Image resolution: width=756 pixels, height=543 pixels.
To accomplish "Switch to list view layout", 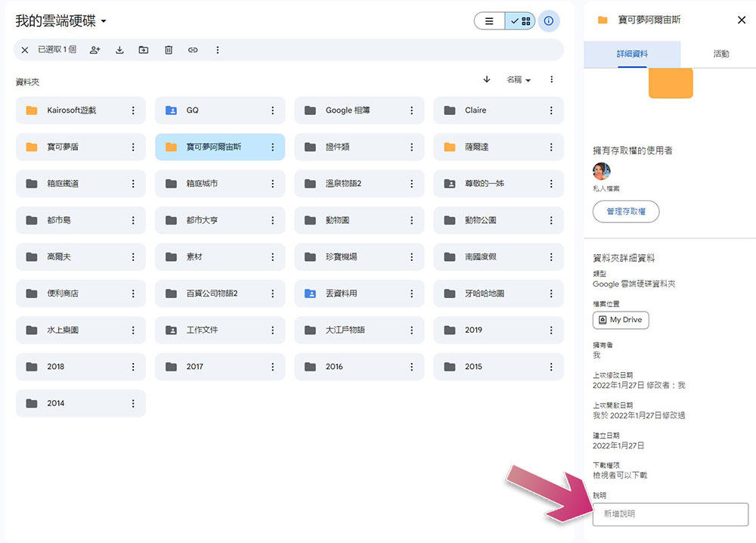I will coord(489,20).
